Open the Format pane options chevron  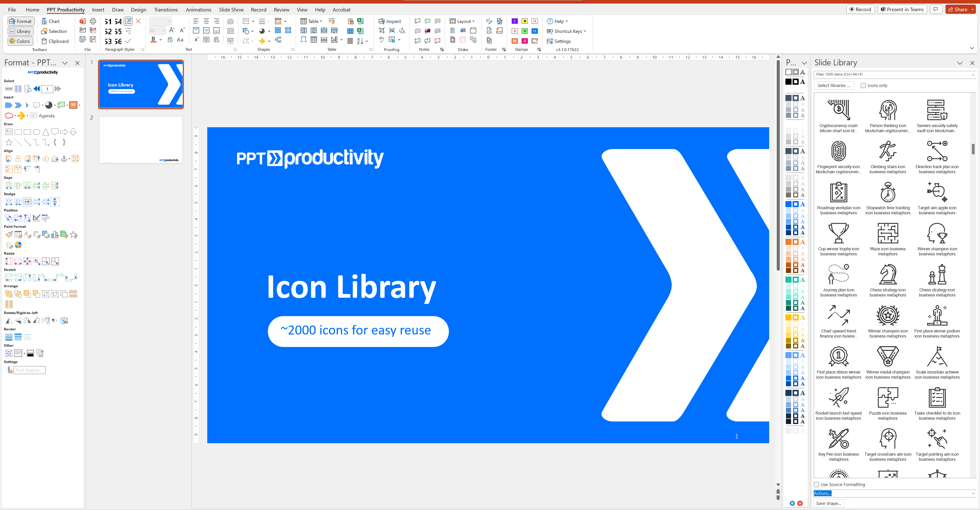[65, 63]
